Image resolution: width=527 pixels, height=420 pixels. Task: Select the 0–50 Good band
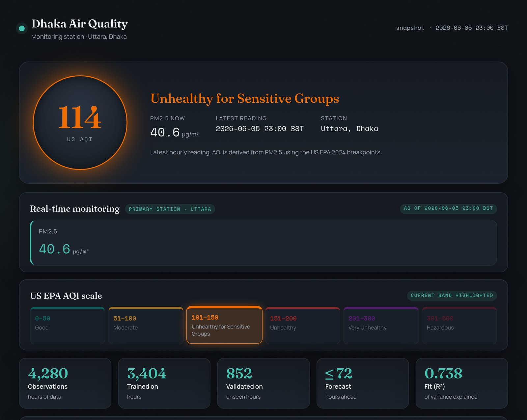(68, 326)
